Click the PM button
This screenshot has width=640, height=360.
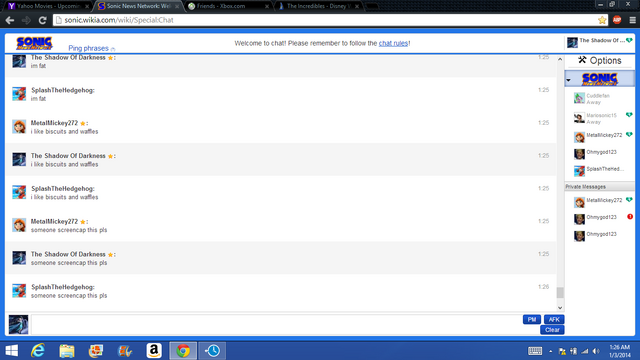532,320
